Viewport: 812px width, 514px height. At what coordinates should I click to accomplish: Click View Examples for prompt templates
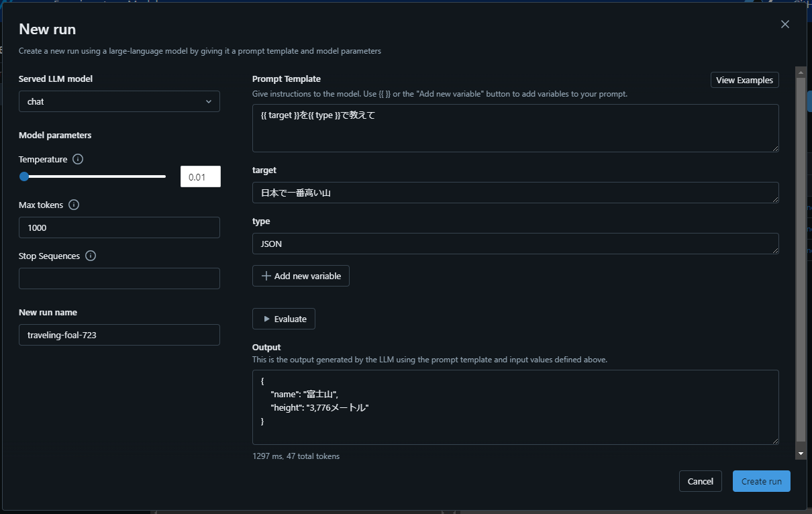pyautogui.click(x=744, y=80)
